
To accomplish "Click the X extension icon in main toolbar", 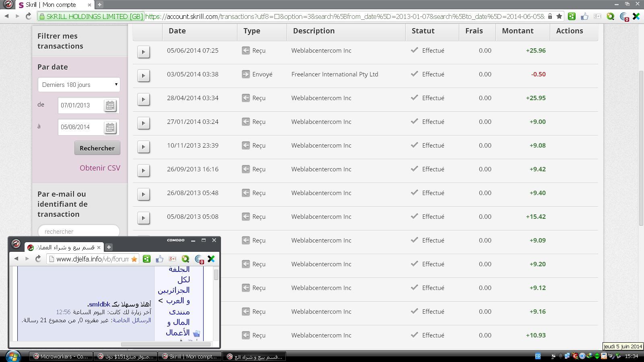I will click(636, 16).
